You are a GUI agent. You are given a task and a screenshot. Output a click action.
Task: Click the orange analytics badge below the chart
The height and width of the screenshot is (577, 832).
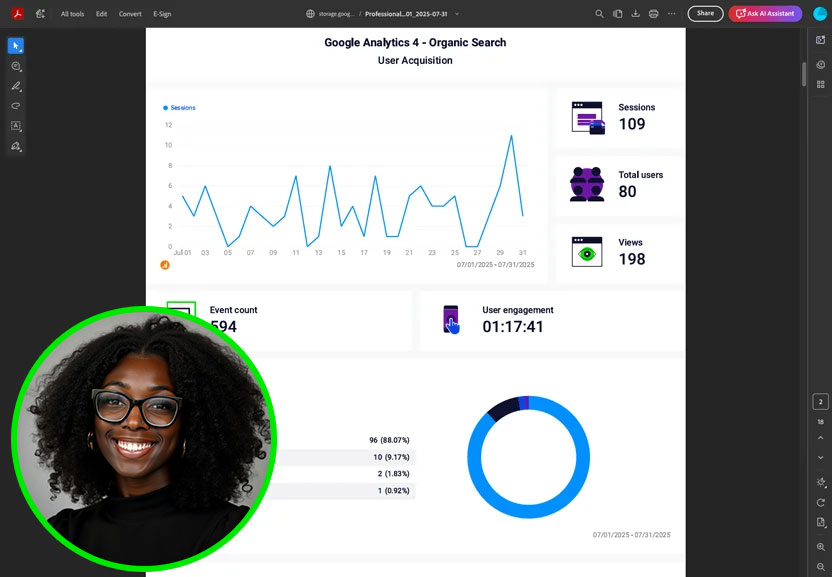(x=165, y=265)
